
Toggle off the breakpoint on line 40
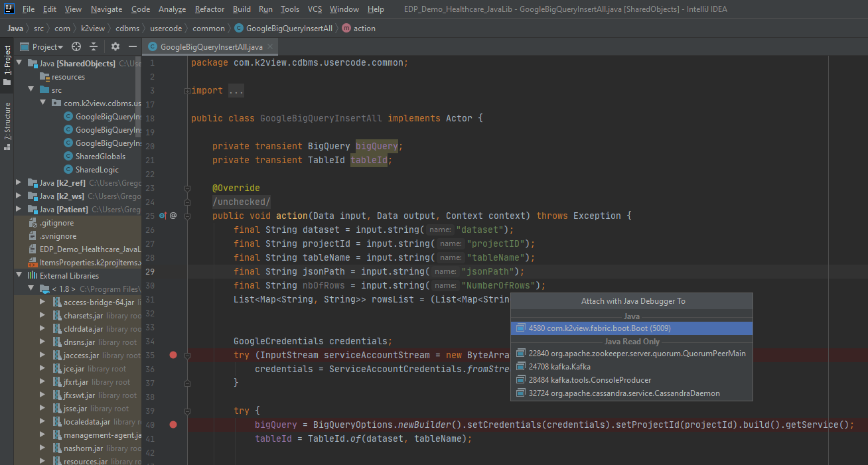(173, 425)
